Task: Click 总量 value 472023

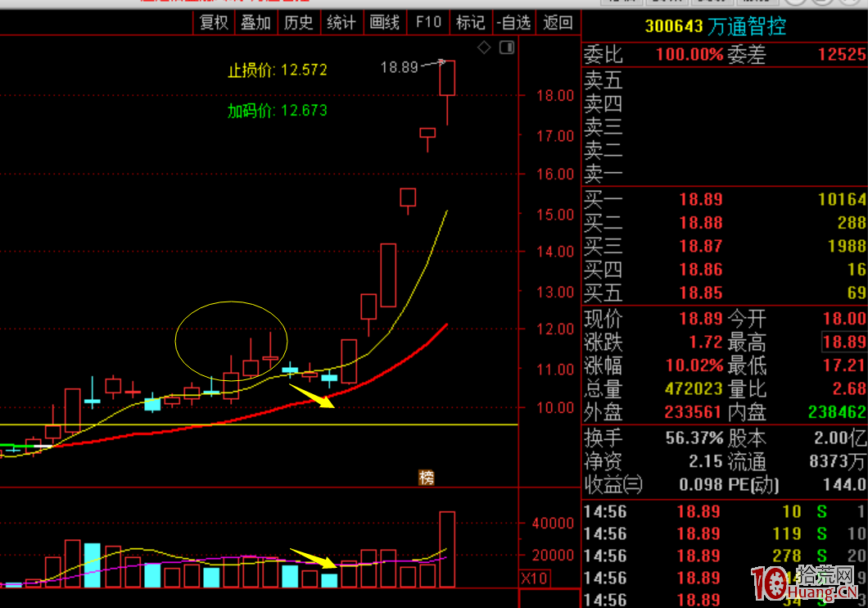Action: click(x=694, y=388)
